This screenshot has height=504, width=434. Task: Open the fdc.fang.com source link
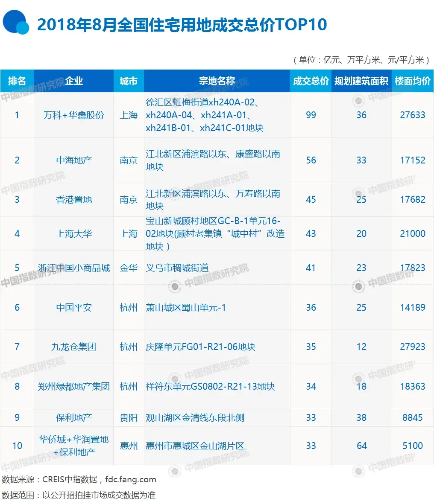[x=131, y=480]
